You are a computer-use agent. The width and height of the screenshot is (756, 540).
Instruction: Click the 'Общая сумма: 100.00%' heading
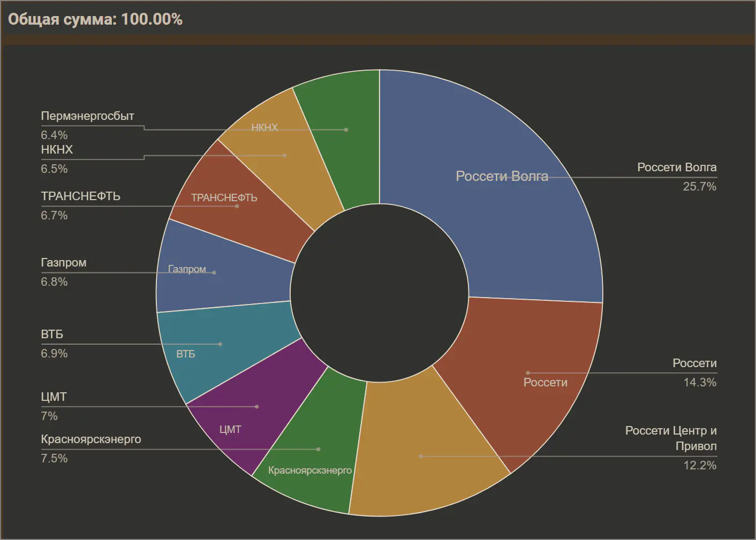tap(95, 19)
